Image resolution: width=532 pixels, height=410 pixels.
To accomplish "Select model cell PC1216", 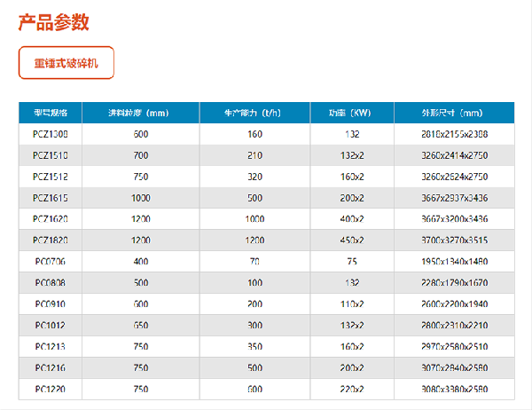I will pyautogui.click(x=51, y=368).
